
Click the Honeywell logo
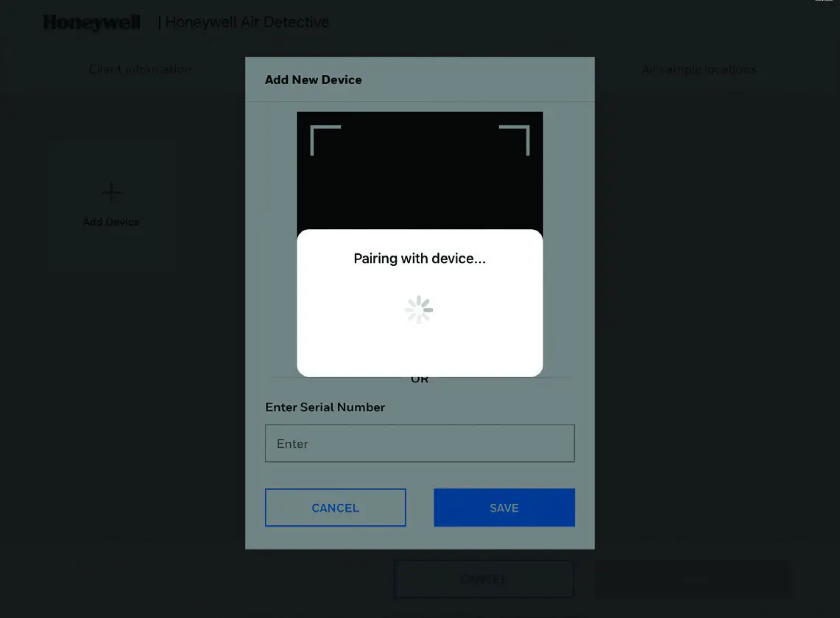pos(91,22)
